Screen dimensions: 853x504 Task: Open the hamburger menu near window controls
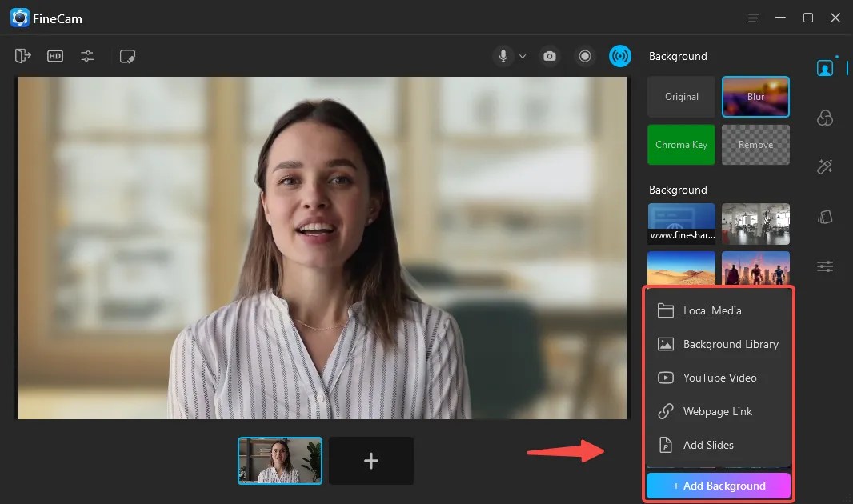click(752, 17)
